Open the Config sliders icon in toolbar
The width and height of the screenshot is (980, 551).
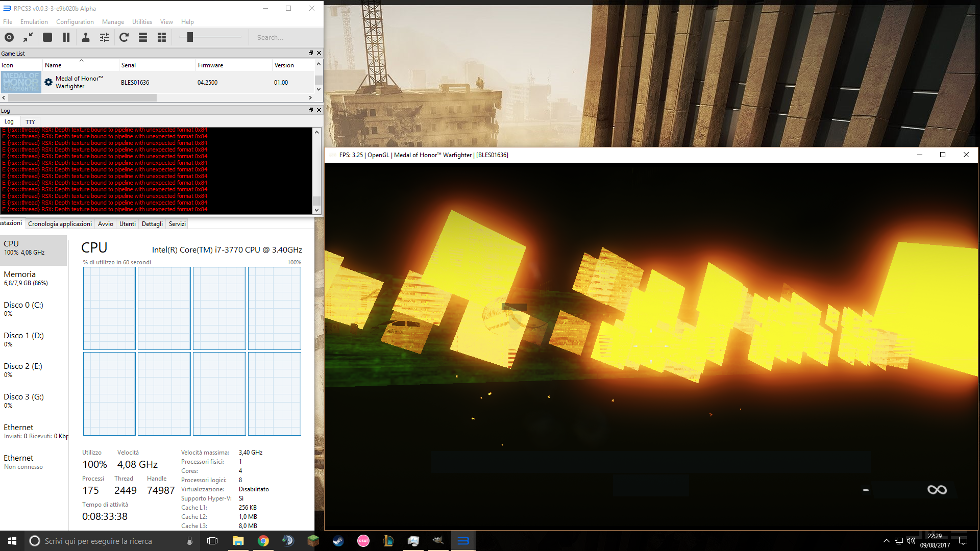(x=105, y=37)
